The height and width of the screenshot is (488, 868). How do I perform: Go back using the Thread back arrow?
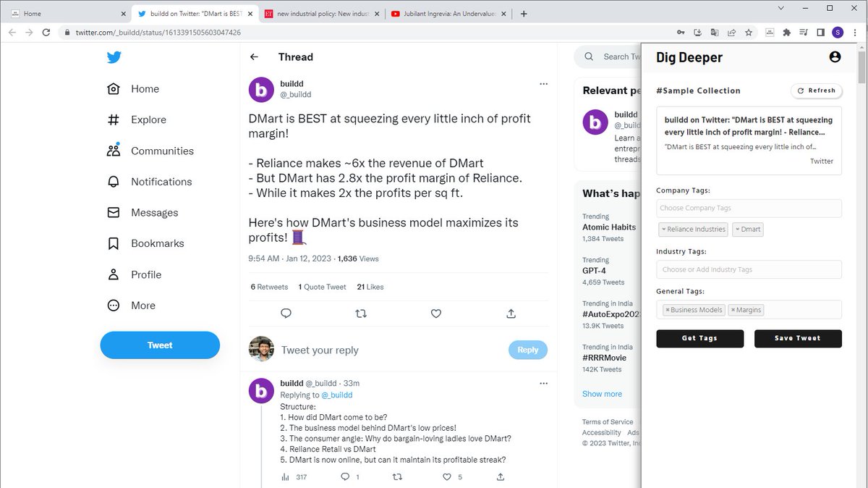[254, 57]
